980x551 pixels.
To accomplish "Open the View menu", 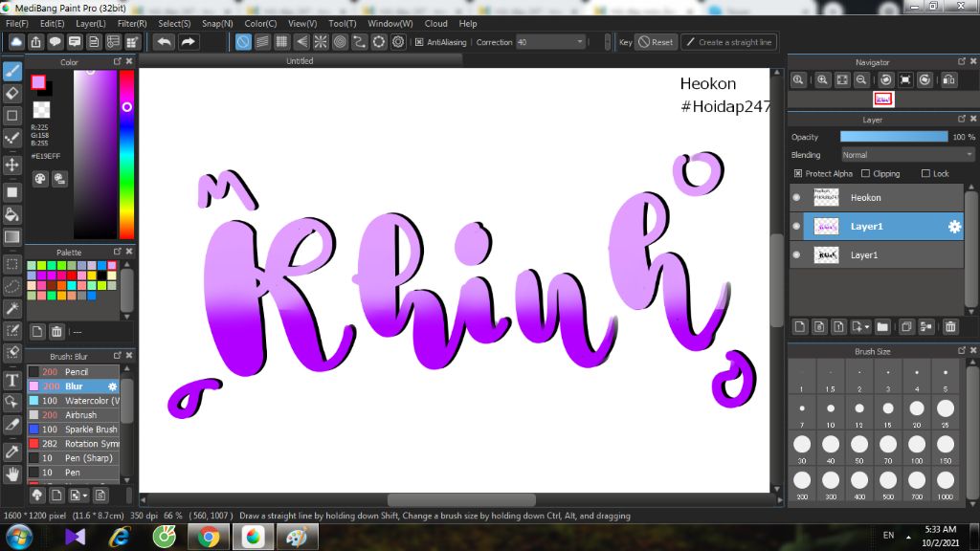I will point(302,24).
